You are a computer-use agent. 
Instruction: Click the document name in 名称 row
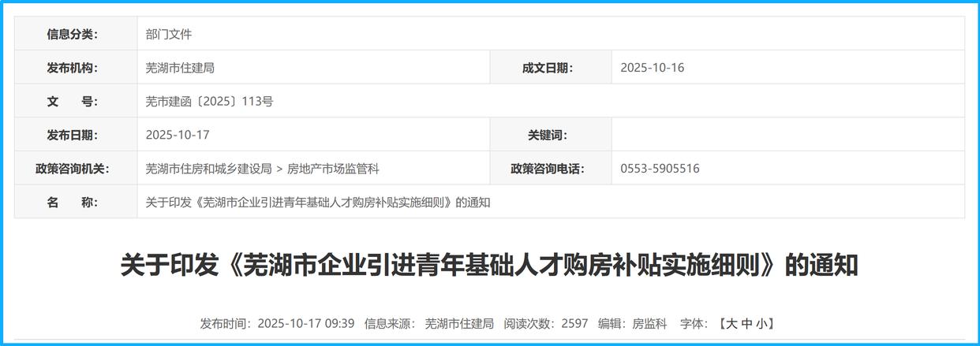pyautogui.click(x=318, y=202)
